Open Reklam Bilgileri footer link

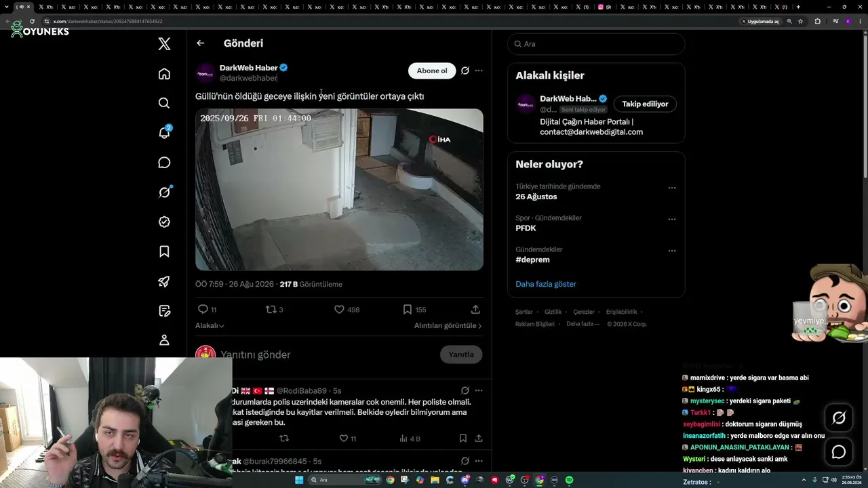[x=535, y=324]
